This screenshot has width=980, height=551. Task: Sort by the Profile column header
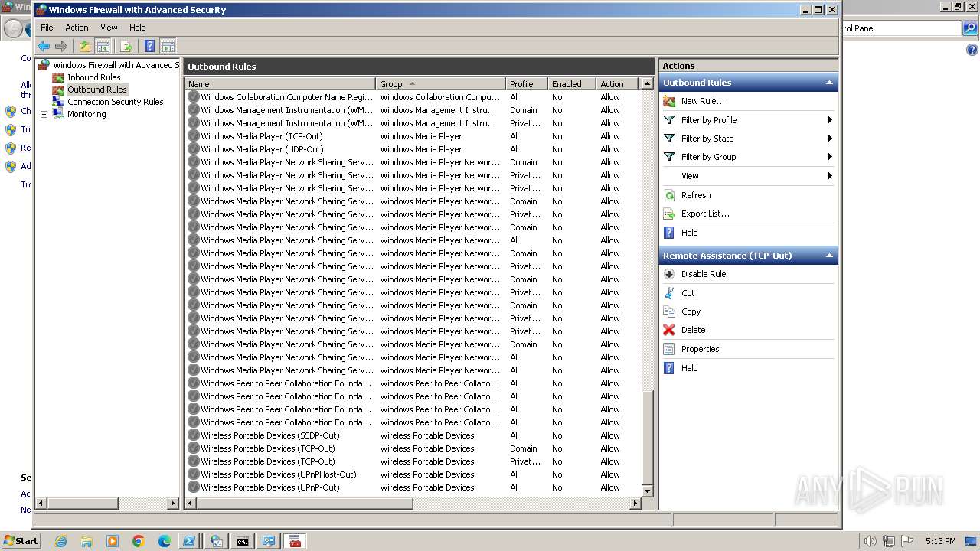click(527, 84)
